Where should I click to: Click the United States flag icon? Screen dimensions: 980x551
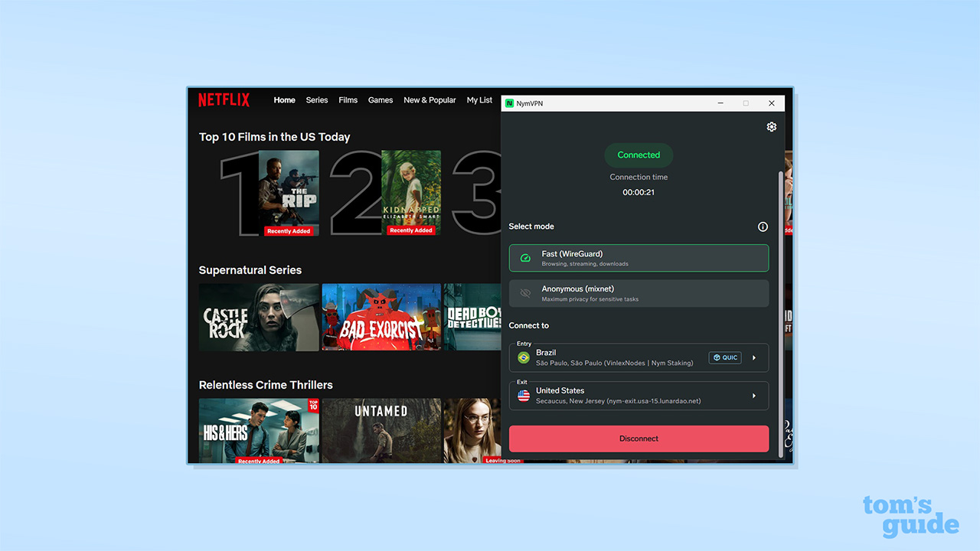[x=523, y=396]
